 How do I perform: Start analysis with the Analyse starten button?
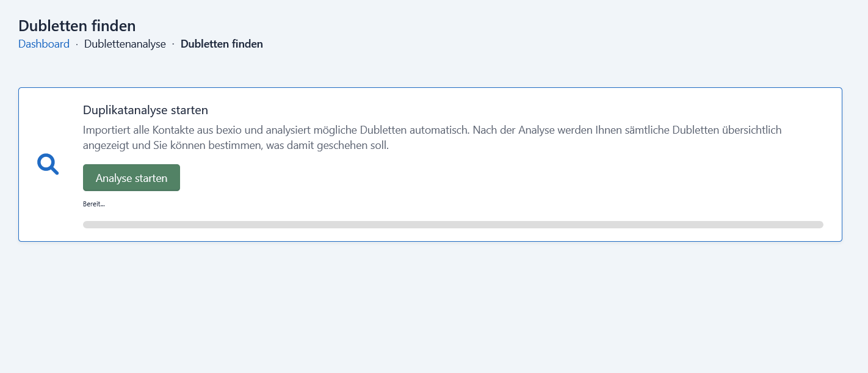tap(131, 178)
